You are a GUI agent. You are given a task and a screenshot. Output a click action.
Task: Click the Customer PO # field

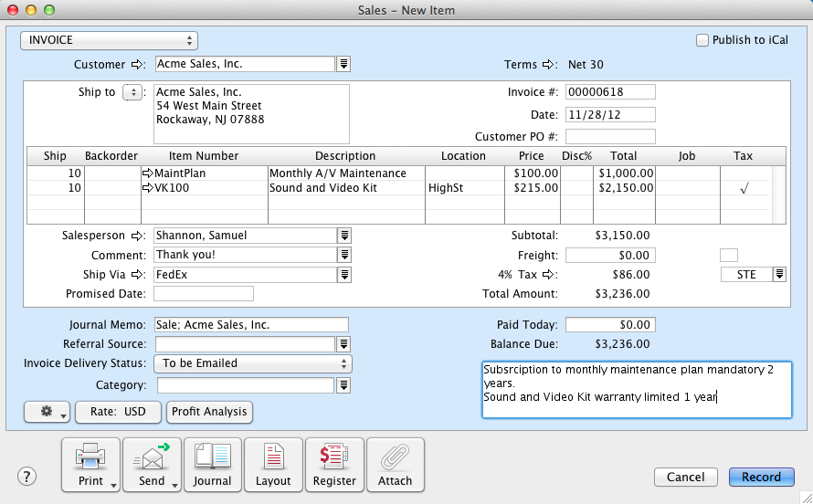coord(610,137)
